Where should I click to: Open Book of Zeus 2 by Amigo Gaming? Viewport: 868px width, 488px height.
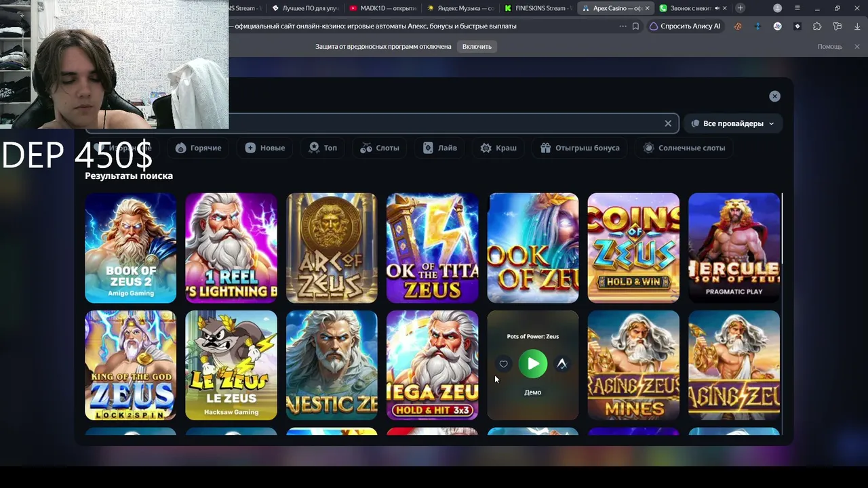pos(130,248)
